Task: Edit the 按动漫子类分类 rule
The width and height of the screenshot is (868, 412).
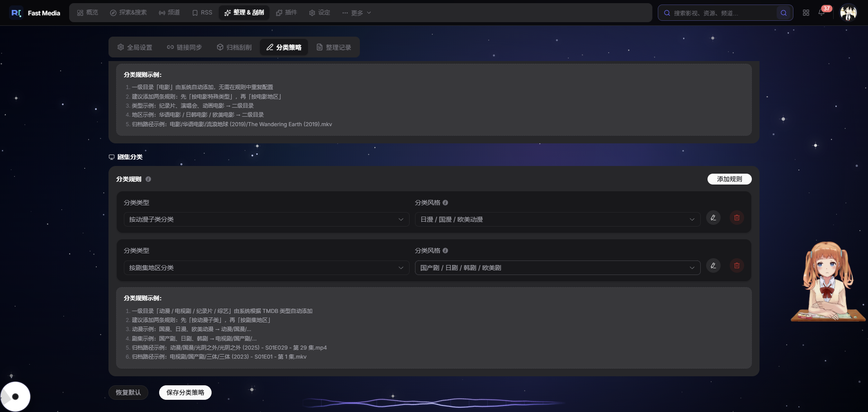Action: coord(713,218)
